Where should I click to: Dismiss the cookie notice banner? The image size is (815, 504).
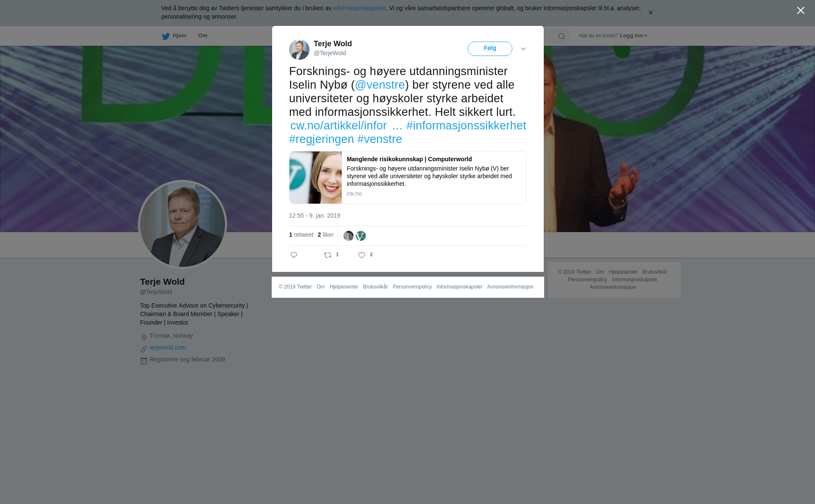pyautogui.click(x=650, y=13)
